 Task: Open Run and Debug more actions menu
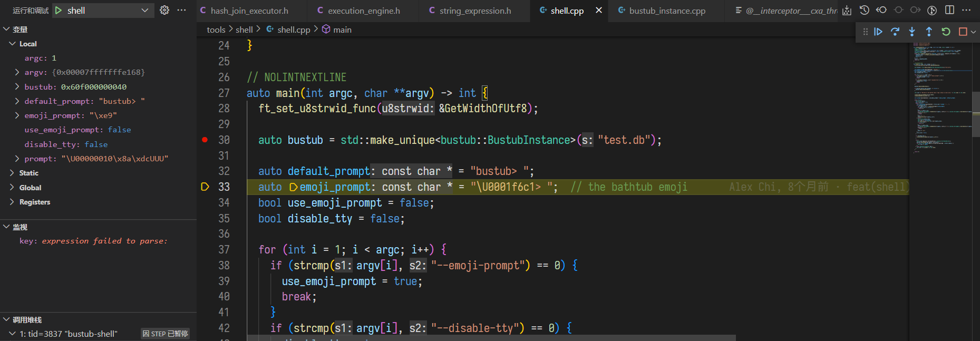182,10
